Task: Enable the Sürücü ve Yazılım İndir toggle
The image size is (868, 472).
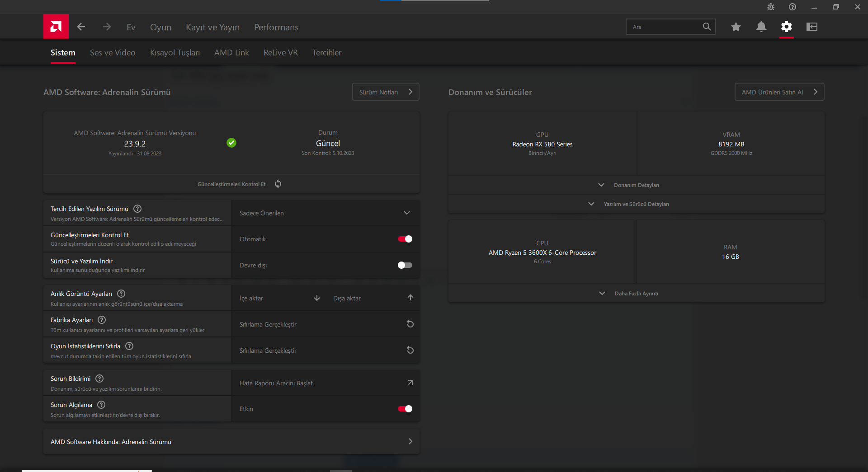Action: click(405, 265)
